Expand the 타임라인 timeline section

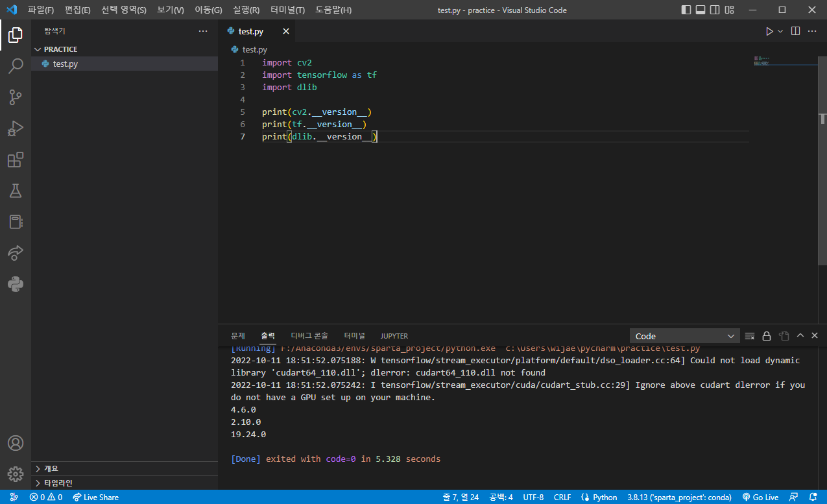point(125,483)
